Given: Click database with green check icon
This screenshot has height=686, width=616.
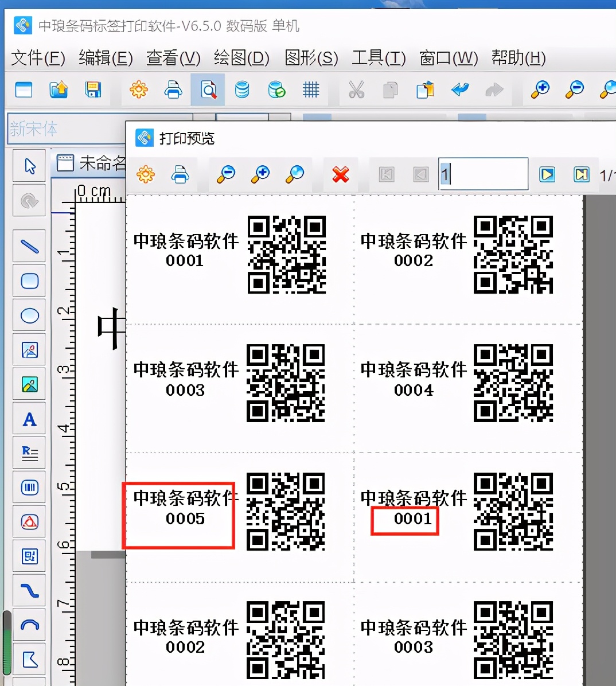Looking at the screenshot, I should pos(276,89).
